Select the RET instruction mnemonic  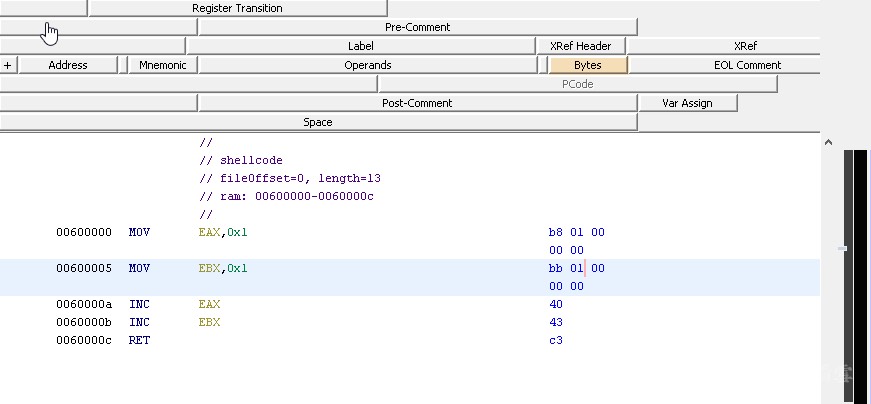click(x=138, y=340)
